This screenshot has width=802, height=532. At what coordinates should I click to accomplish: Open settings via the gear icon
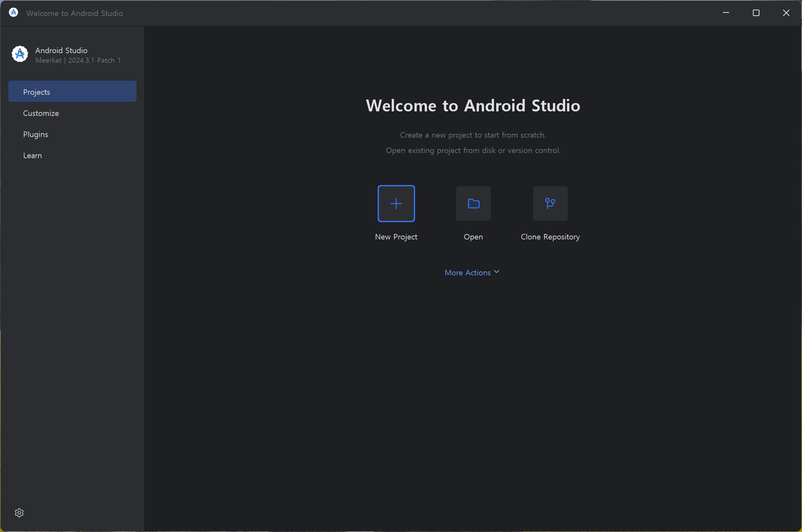coord(20,513)
